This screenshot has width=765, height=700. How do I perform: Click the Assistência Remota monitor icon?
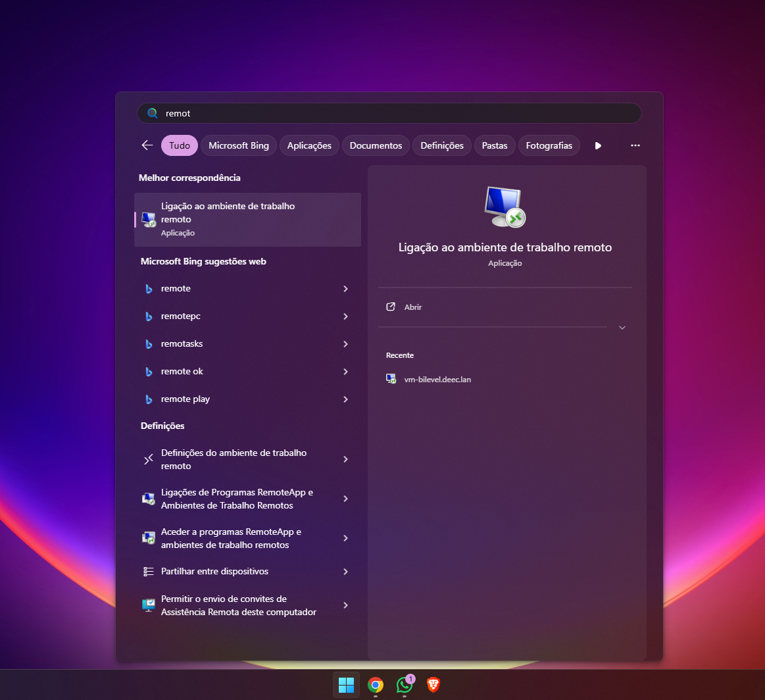pos(148,605)
